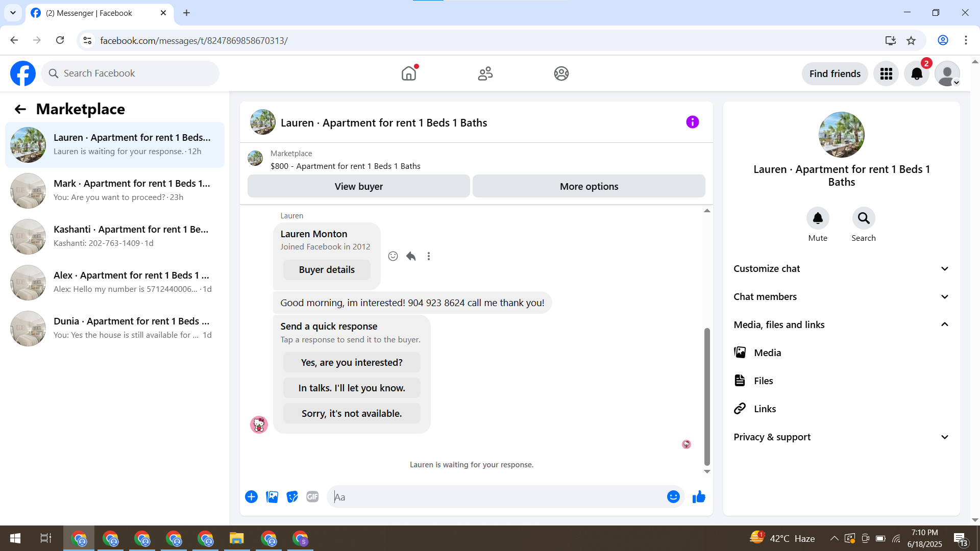Image resolution: width=980 pixels, height=551 pixels.
Task: Open the Home feed icon
Action: click(409, 73)
